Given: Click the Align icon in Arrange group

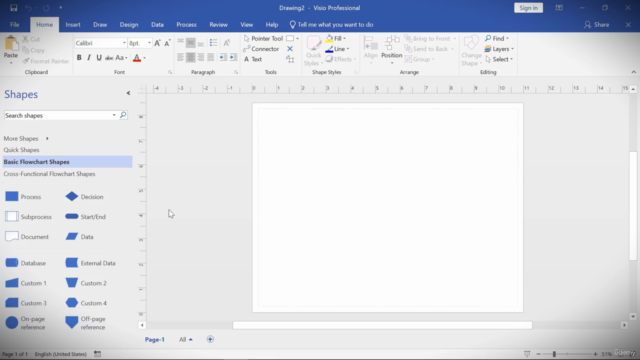Looking at the screenshot, I should (x=371, y=49).
